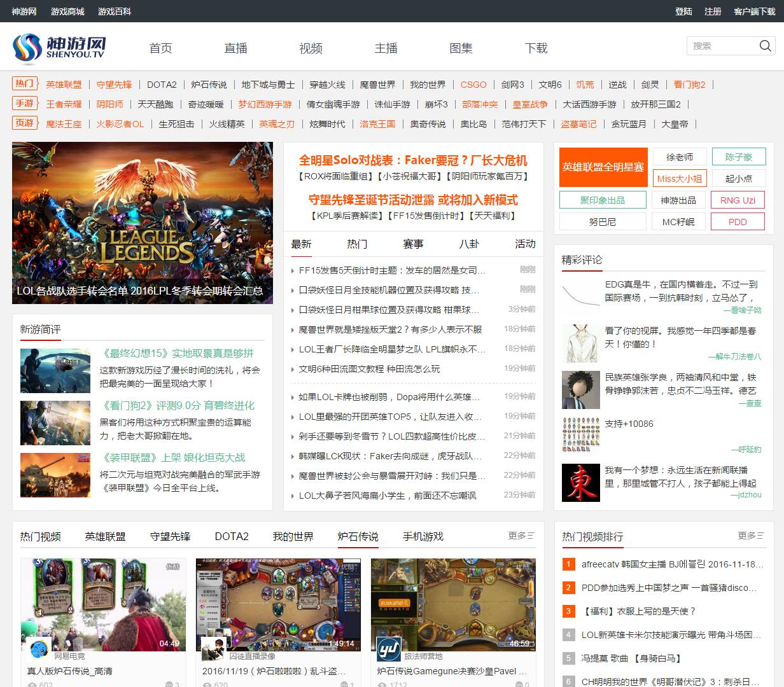
Task: Click 登陆 in the top bar
Action: pyautogui.click(x=683, y=11)
